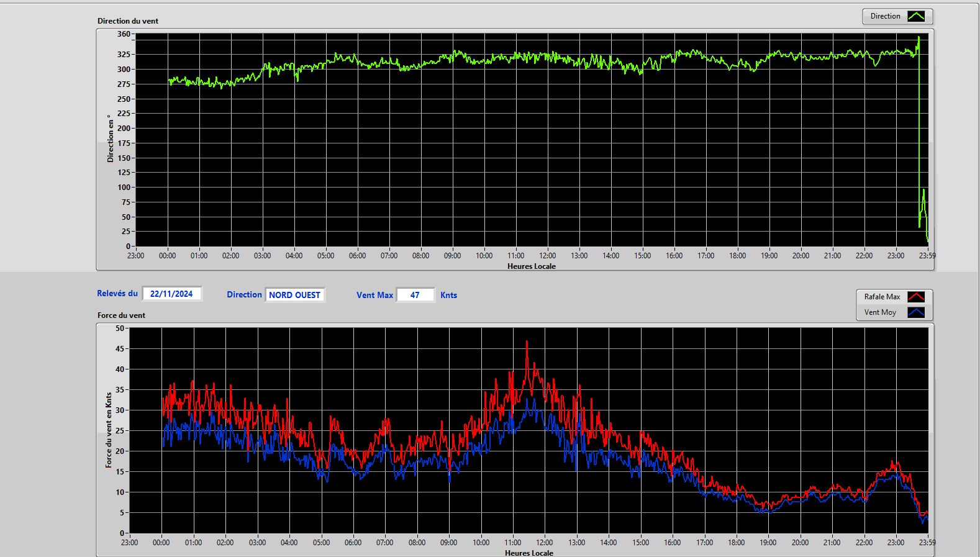Viewport: 980px width, 557px height.
Task: Click the Direction field showing NORD OUEST
Action: coord(295,295)
